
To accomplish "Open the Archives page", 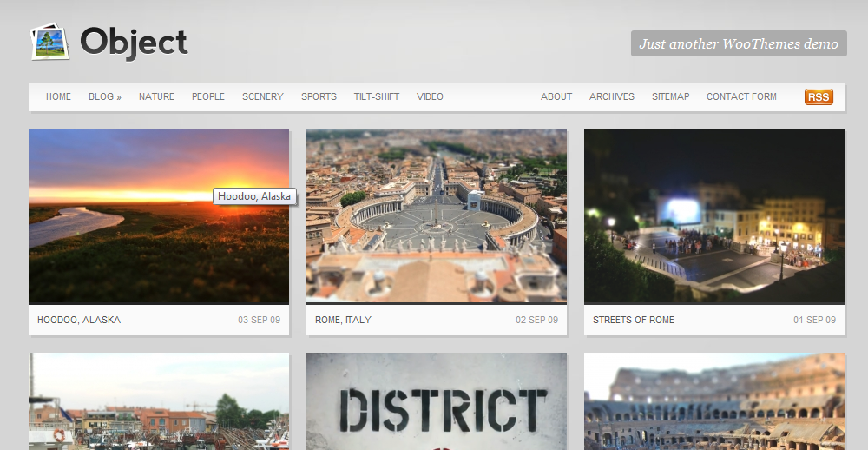I will point(612,96).
